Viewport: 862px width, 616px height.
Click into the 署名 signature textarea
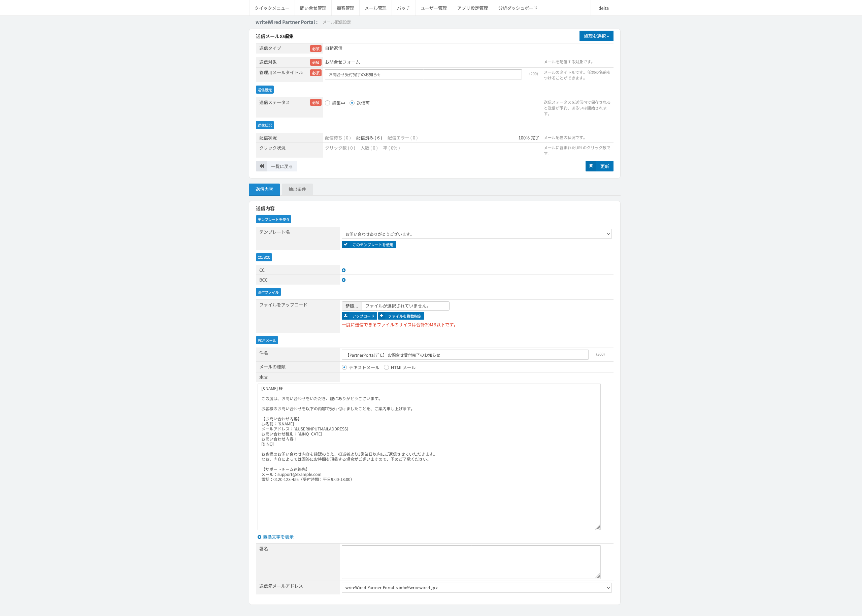pyautogui.click(x=471, y=562)
